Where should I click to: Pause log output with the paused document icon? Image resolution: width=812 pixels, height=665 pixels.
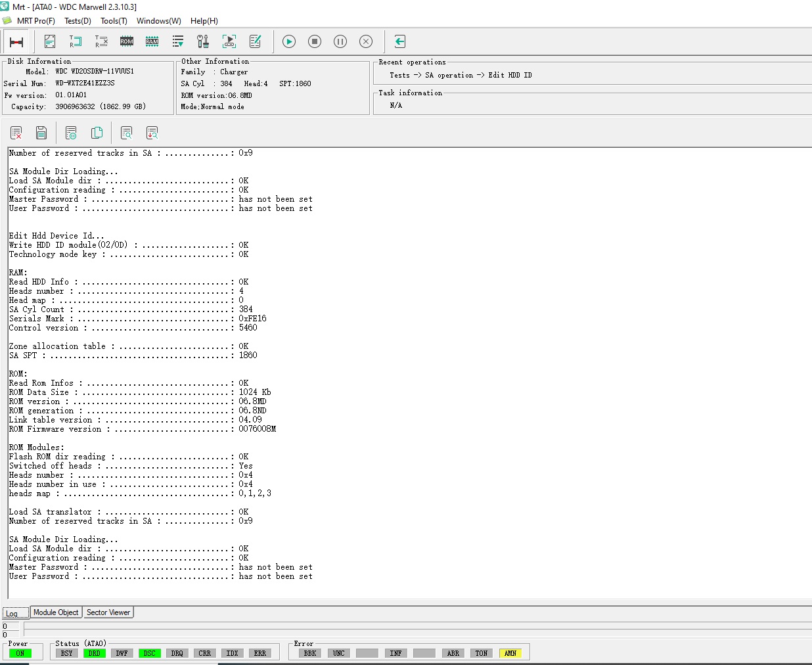[x=72, y=133]
